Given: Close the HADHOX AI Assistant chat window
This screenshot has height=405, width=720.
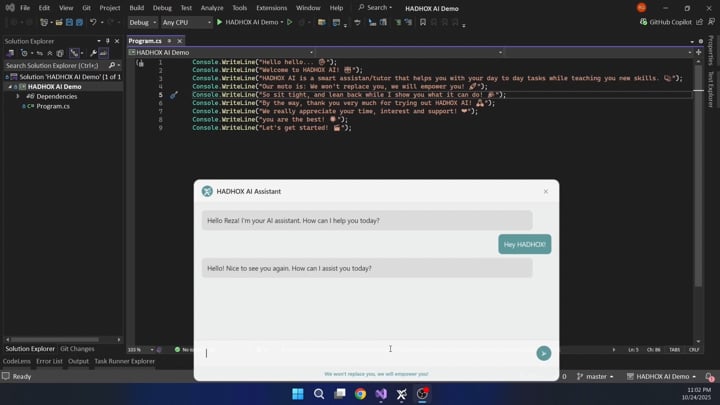Looking at the screenshot, I should [546, 191].
